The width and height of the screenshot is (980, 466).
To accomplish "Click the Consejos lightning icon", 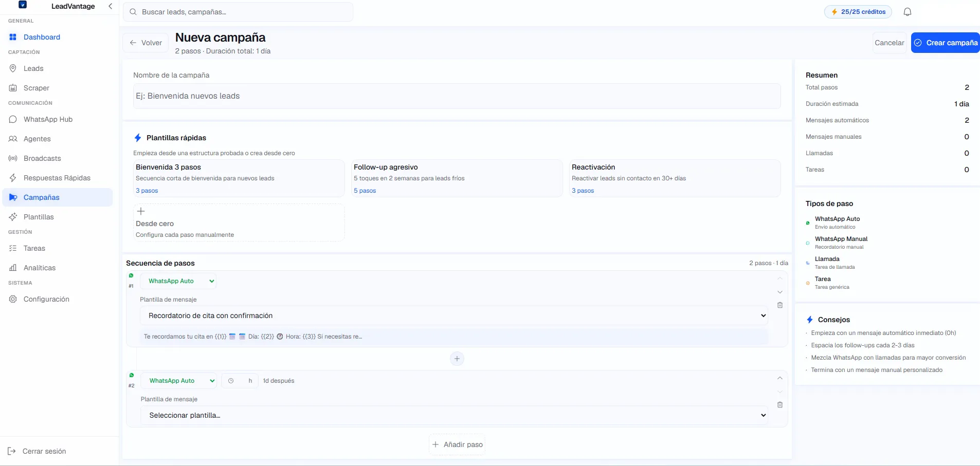I will tap(810, 320).
